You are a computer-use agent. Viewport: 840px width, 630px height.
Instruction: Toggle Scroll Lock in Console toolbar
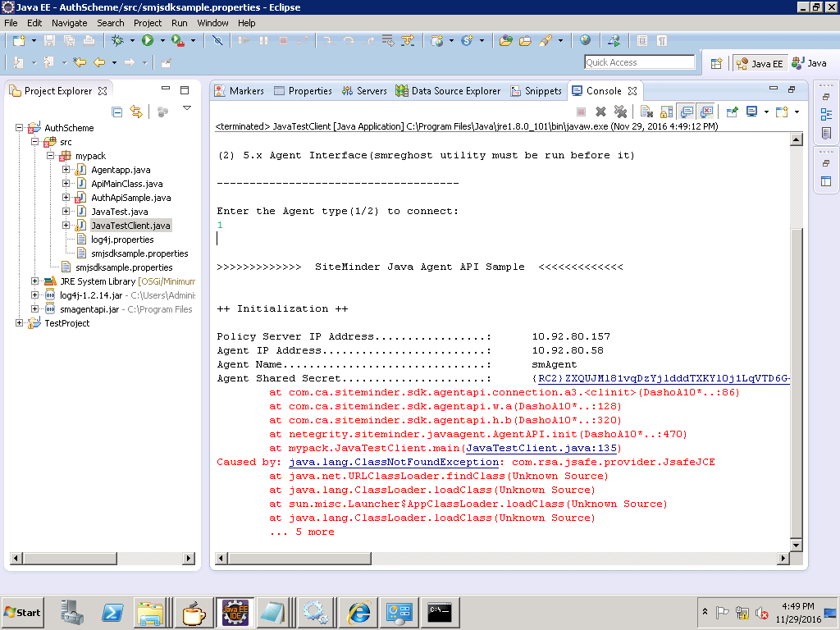point(666,112)
